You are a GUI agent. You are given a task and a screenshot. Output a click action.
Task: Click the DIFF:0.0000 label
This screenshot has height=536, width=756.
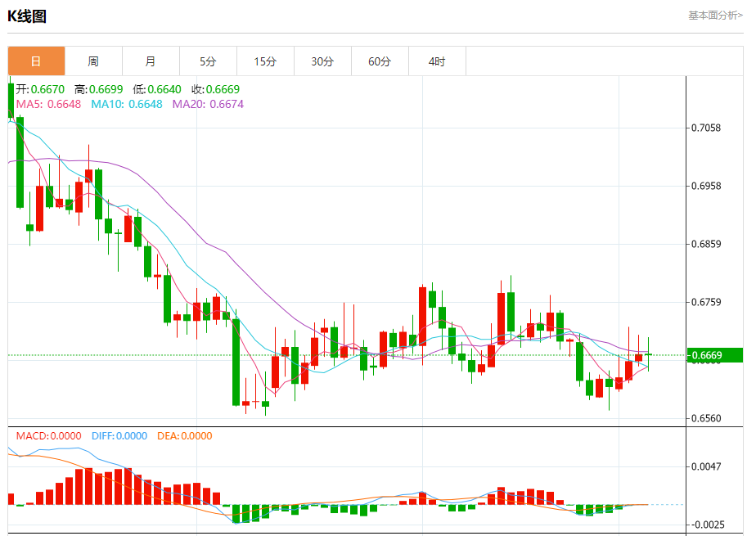pyautogui.click(x=119, y=435)
